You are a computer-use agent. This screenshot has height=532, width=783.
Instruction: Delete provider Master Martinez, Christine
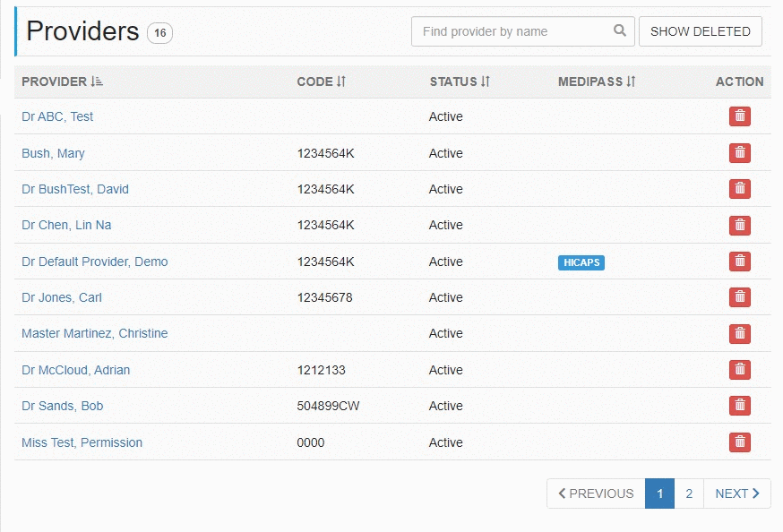click(740, 333)
